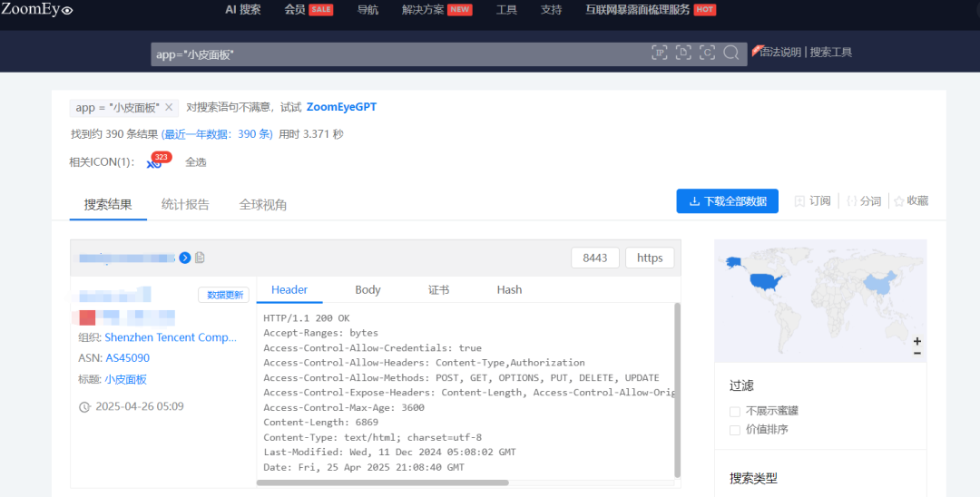Image resolution: width=980 pixels, height=497 pixels.
Task: Click the 收藏 star button
Action: click(911, 201)
